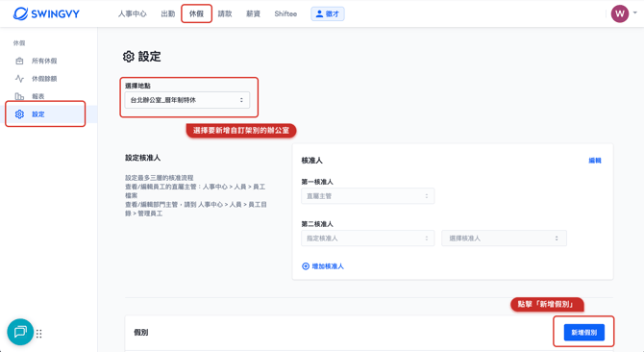The height and width of the screenshot is (352, 644).
Task: Click the 設定核准人 heading text
Action: 142,158
